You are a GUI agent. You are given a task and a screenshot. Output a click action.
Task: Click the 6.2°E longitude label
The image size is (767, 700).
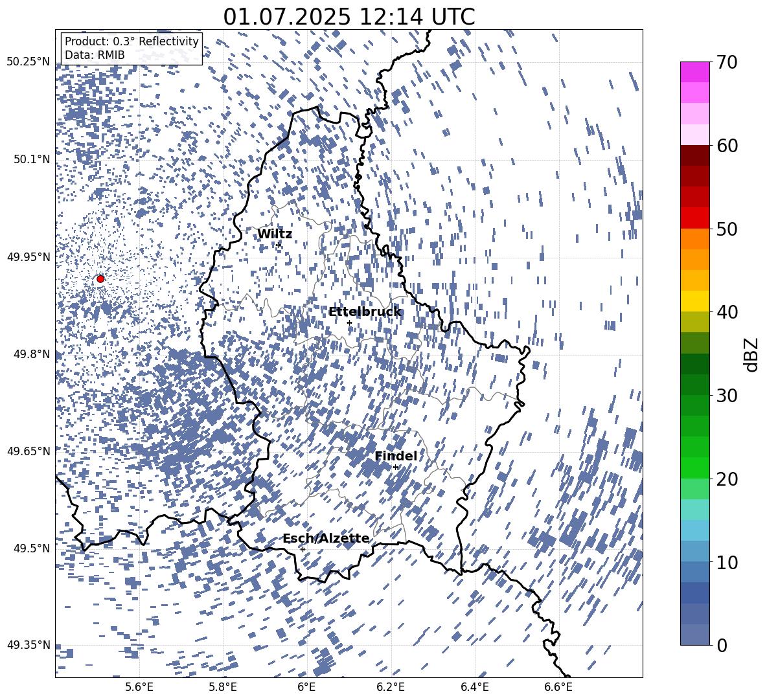[391, 688]
